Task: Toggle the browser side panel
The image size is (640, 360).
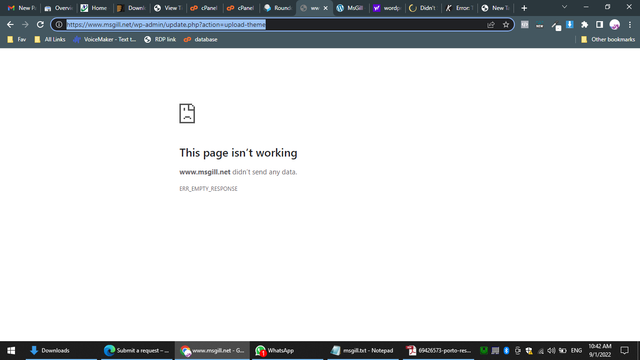Action: [599, 24]
